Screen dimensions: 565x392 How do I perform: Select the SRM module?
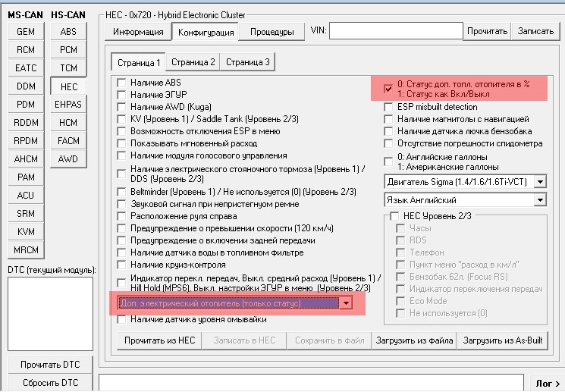coord(26,213)
